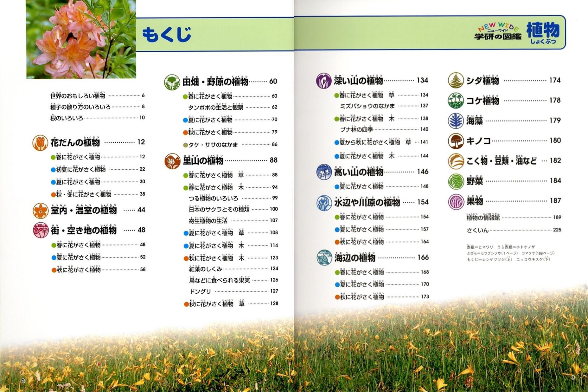588x392 pixels.
Task: Click the azalea flower photo at top left
Action: point(81,39)
